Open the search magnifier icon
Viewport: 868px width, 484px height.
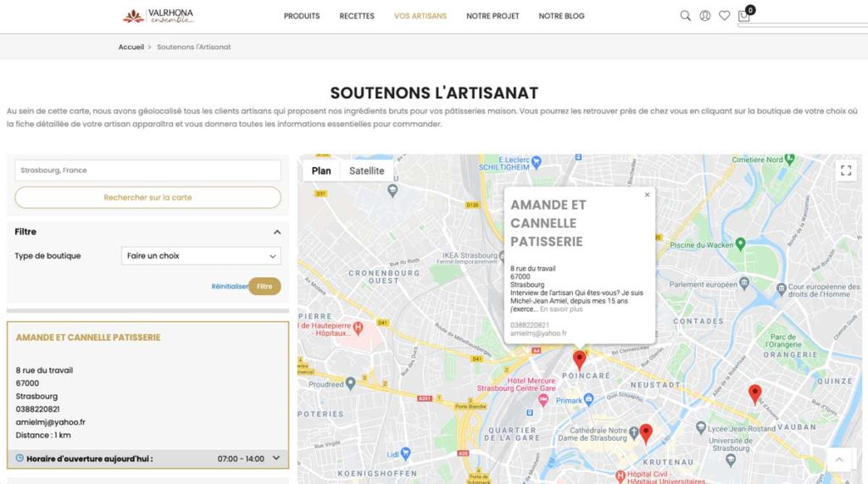(686, 15)
